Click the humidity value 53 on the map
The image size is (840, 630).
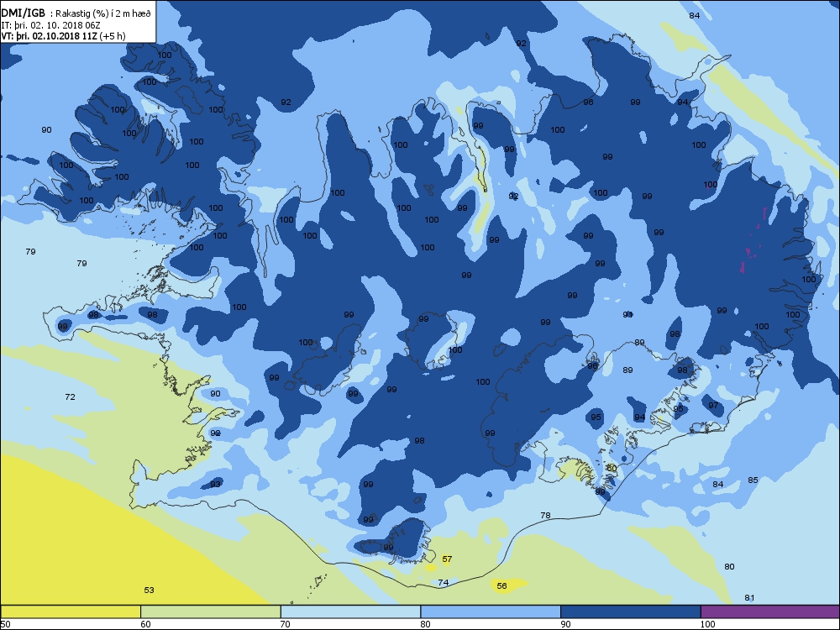point(149,590)
